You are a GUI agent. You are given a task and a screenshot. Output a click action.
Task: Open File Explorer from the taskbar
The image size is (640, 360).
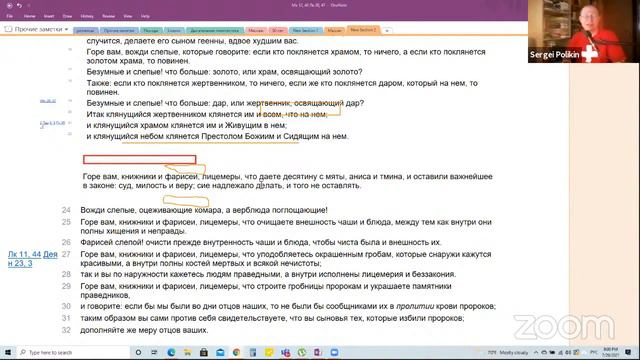pyautogui.click(x=187, y=352)
